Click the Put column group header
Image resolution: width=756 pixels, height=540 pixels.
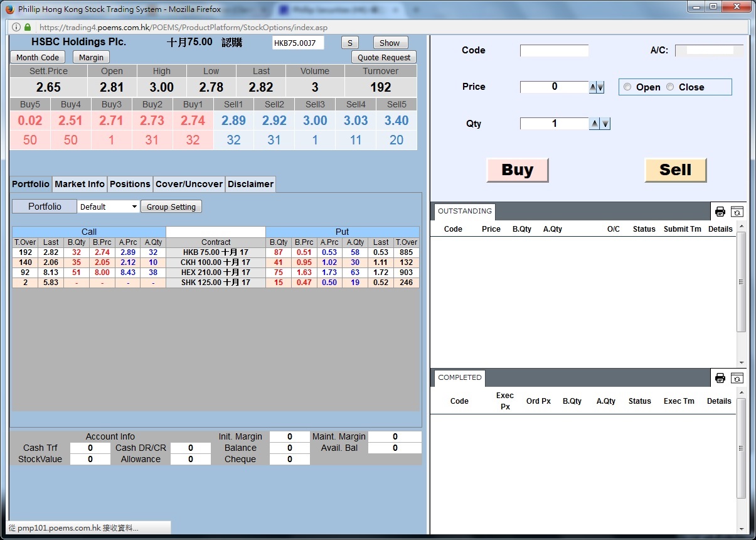tap(343, 232)
